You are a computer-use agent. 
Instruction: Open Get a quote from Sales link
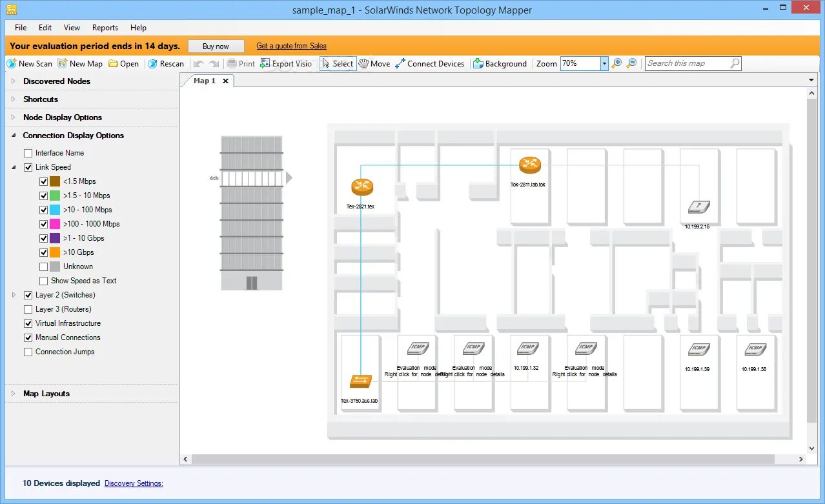(x=291, y=46)
